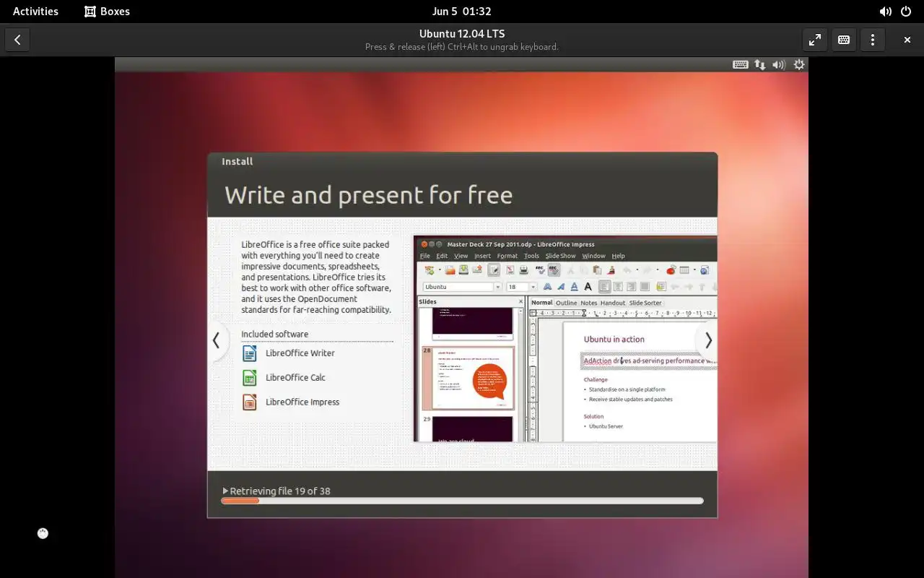Open the Boxes keyboard shortcuts button

click(844, 40)
